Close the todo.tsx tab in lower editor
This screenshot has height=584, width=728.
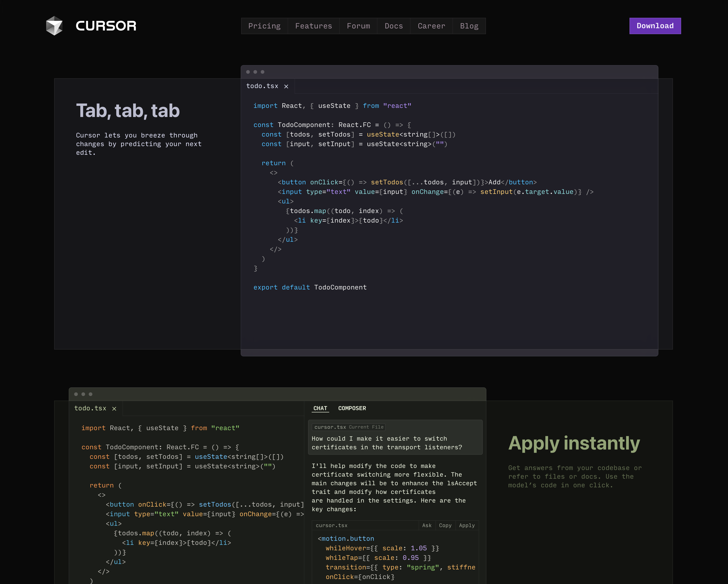tap(114, 409)
